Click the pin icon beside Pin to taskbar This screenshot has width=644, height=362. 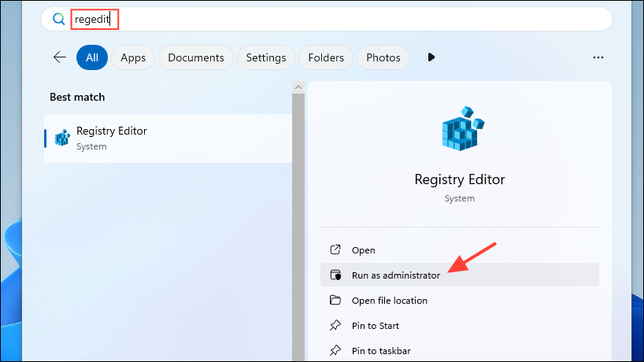point(335,350)
